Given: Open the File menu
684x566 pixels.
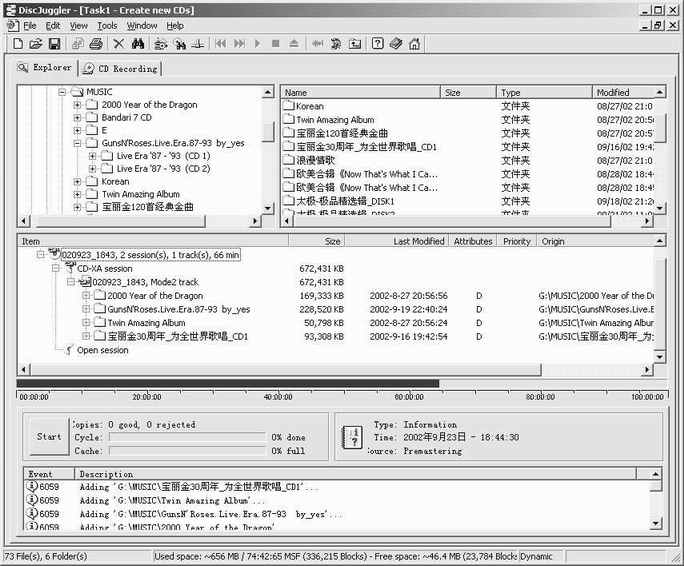Looking at the screenshot, I should point(30,26).
